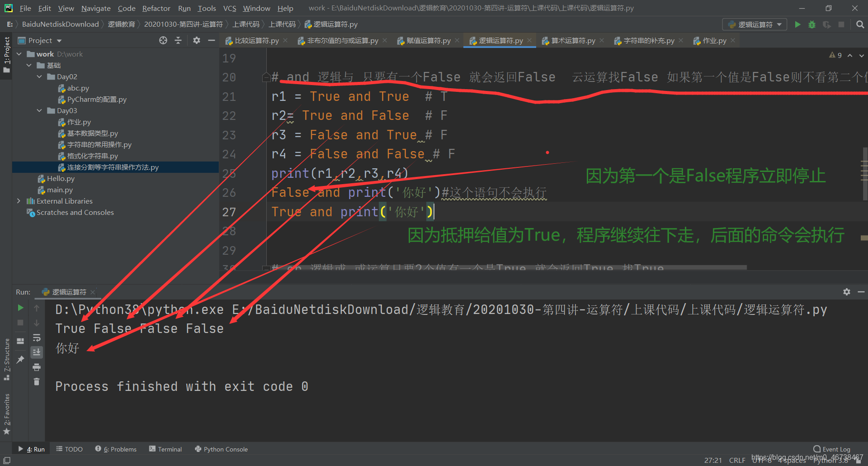The width and height of the screenshot is (868, 466).
Task: Open the 6: Problems tool window
Action: point(116,449)
